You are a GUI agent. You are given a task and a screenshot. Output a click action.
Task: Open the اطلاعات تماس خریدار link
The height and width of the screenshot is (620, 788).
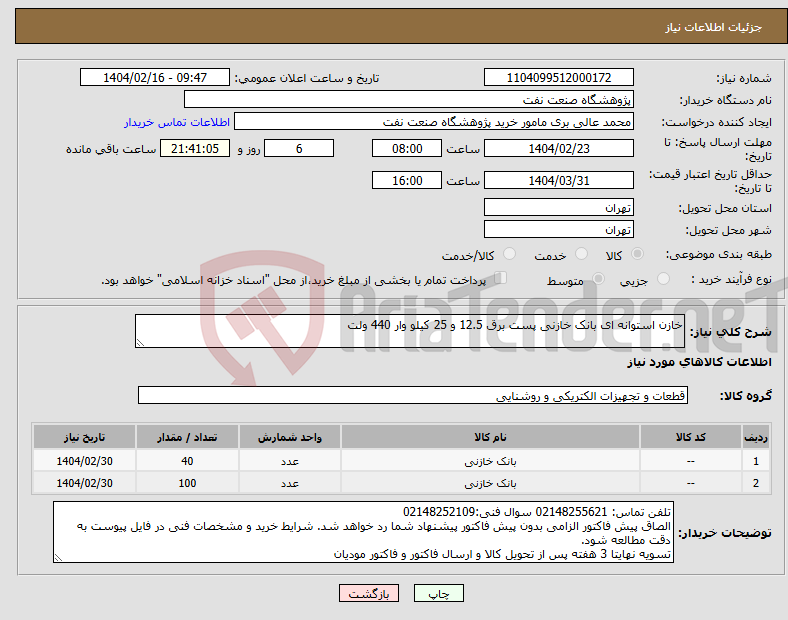pyautogui.click(x=177, y=122)
